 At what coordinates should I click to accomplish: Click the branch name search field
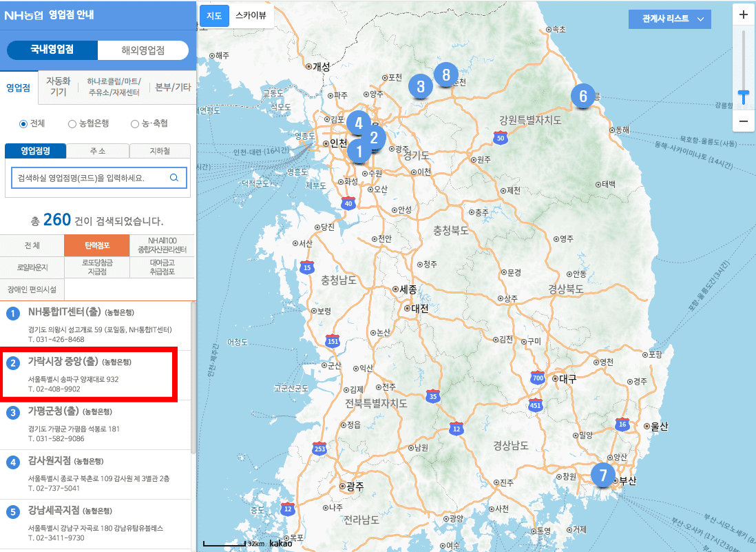99,178
